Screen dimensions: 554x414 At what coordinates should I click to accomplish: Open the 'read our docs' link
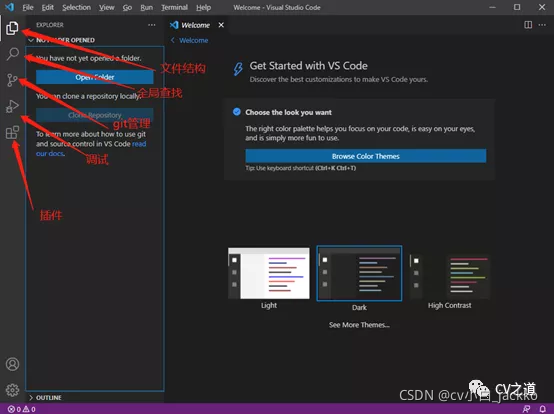pyautogui.click(x=91, y=149)
